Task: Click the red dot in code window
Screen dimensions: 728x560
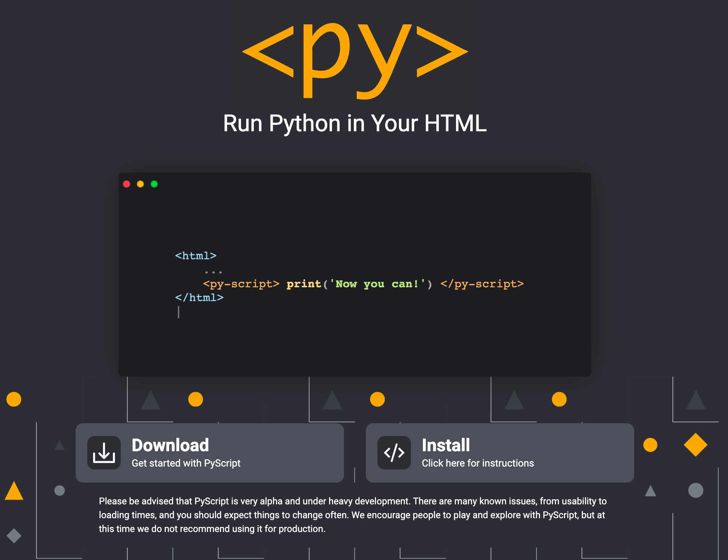Action: coord(127,184)
